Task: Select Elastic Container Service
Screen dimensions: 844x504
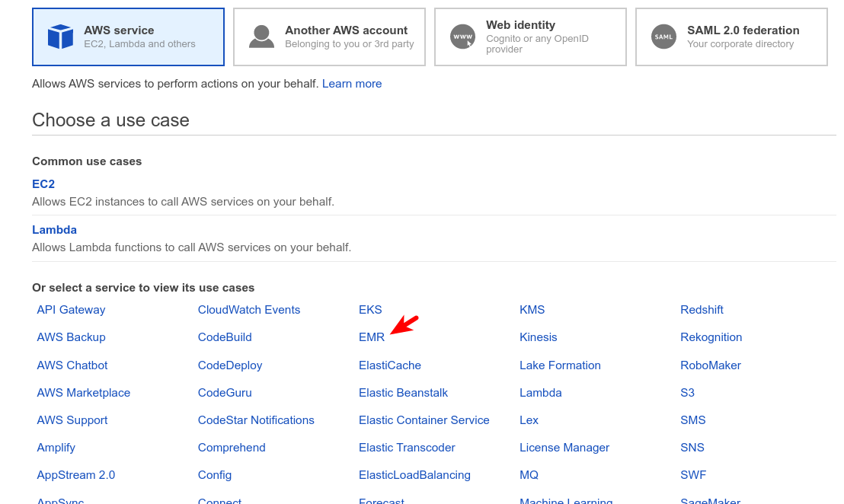Action: coord(424,420)
